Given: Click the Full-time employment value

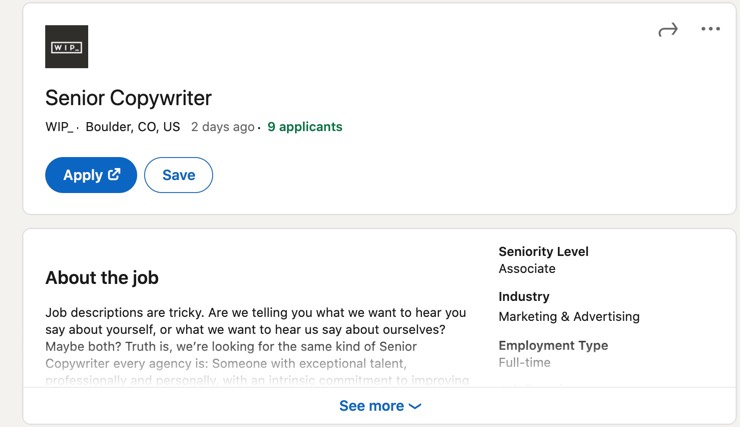Looking at the screenshot, I should pyautogui.click(x=525, y=362).
